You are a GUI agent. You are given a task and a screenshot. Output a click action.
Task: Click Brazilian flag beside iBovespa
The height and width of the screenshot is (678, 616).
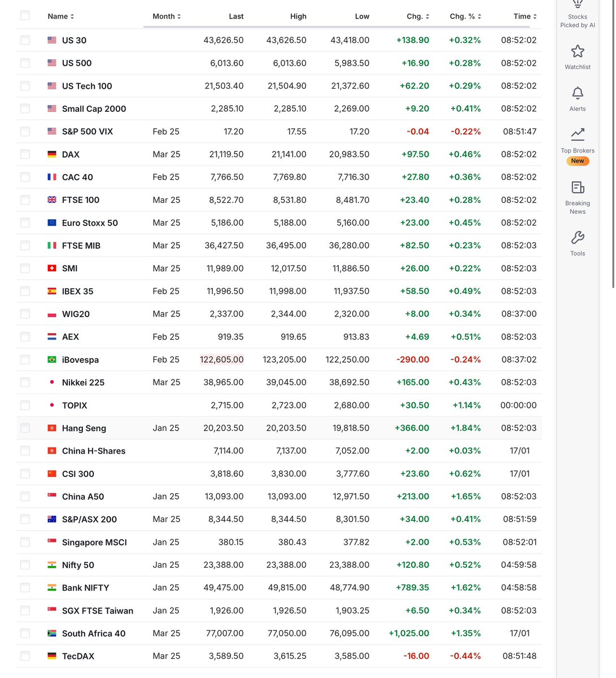52,359
